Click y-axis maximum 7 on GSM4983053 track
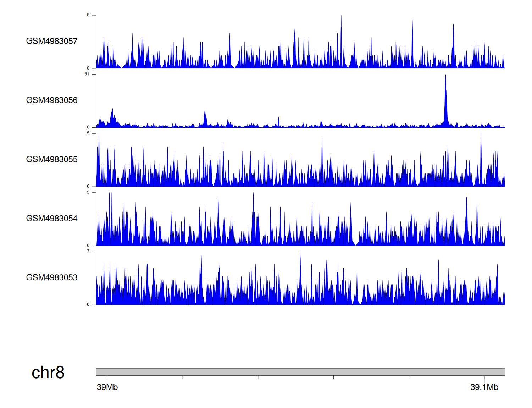This screenshot has width=532, height=408. tap(88, 251)
